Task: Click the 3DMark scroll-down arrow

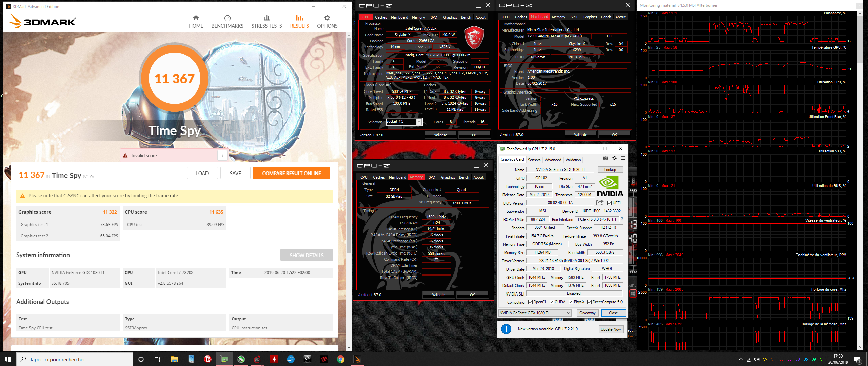Action: click(x=349, y=348)
